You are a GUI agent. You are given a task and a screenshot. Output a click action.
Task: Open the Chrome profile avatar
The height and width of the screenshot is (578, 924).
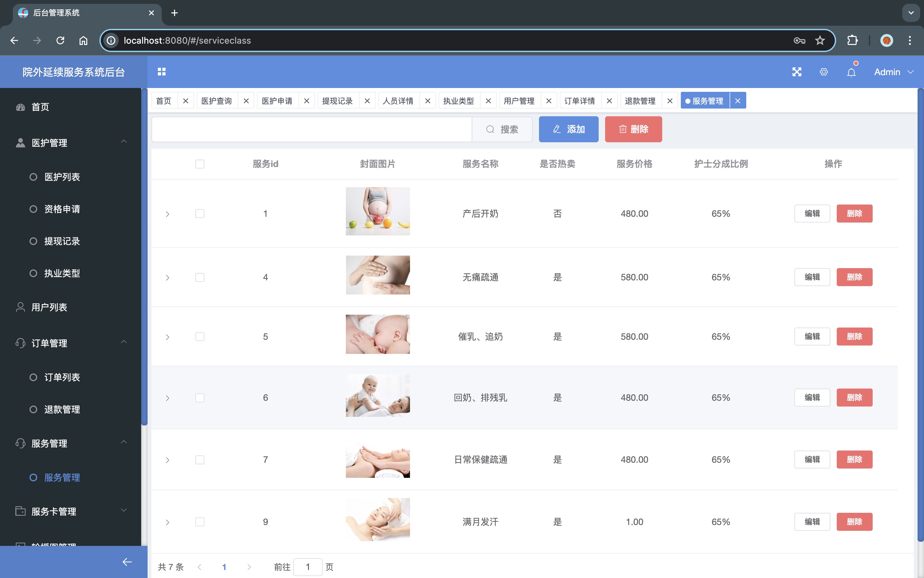[886, 40]
